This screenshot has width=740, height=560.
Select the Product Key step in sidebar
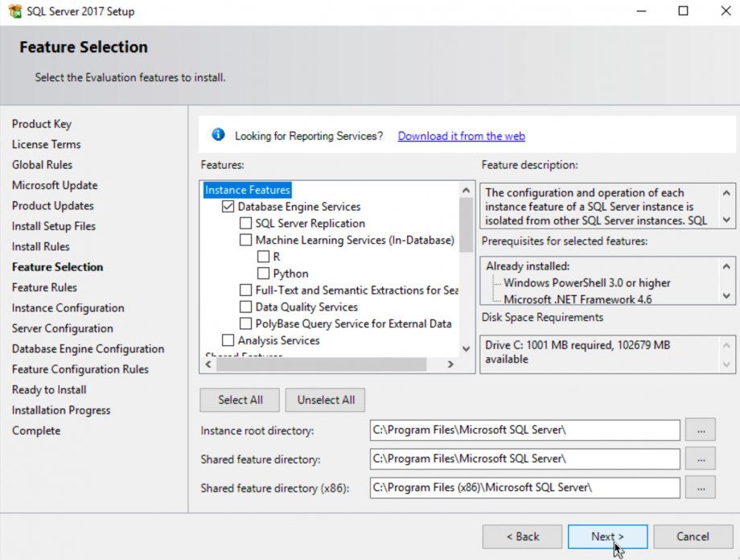[x=42, y=124]
